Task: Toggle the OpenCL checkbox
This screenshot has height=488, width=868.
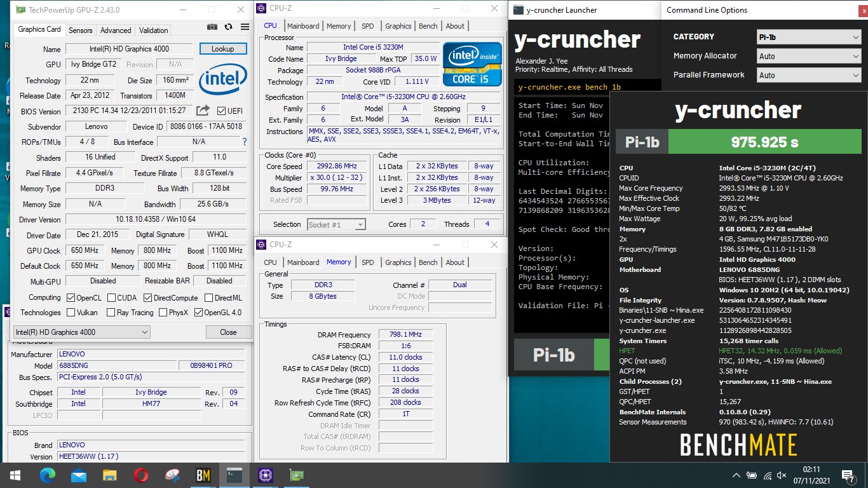Action: tap(71, 297)
